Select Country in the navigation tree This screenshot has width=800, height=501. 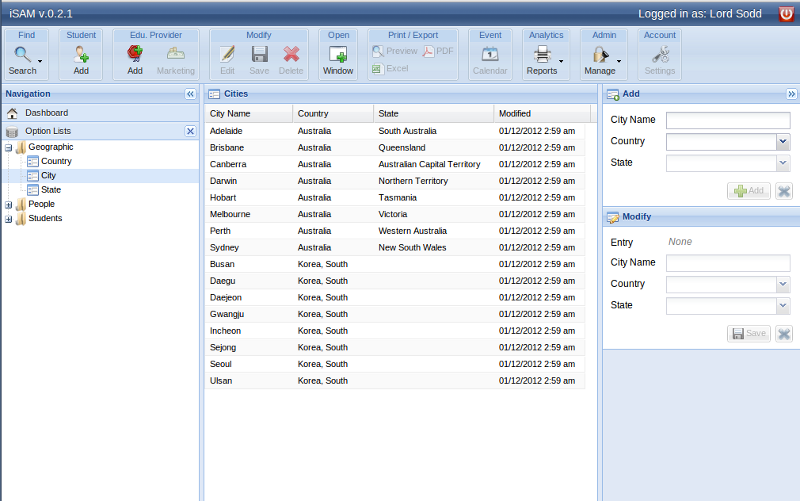pos(56,161)
